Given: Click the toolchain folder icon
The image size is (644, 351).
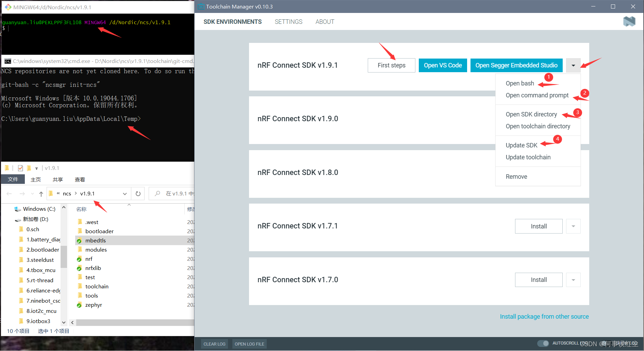Looking at the screenshot, I should 80,286.
